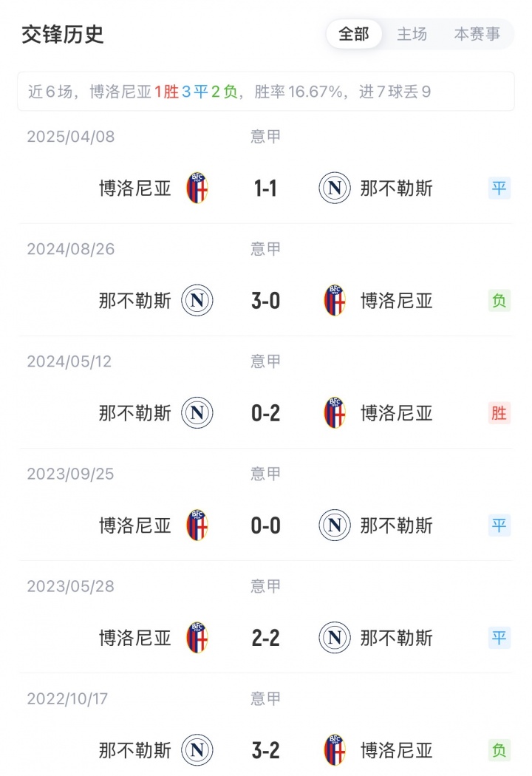Click the 平 badge for 2023/09/25 match

[x=499, y=525]
